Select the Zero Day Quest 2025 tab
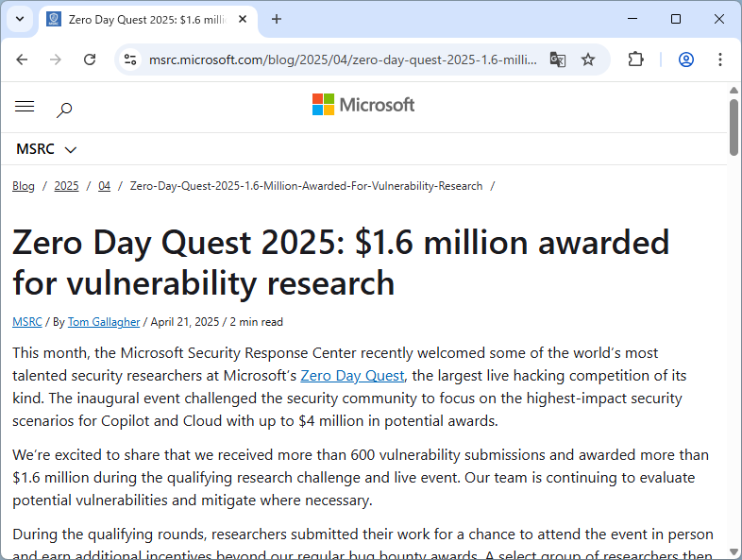Image resolution: width=742 pixels, height=560 pixels. tap(142, 19)
